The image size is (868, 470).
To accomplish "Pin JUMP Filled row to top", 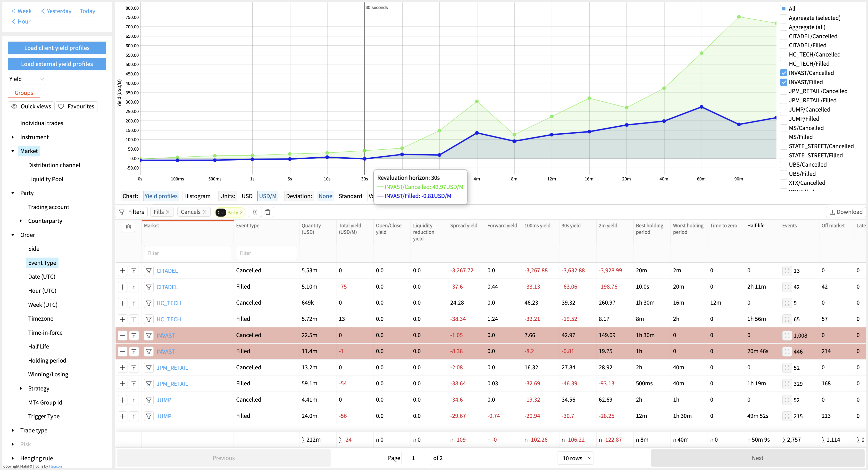I will (x=134, y=416).
